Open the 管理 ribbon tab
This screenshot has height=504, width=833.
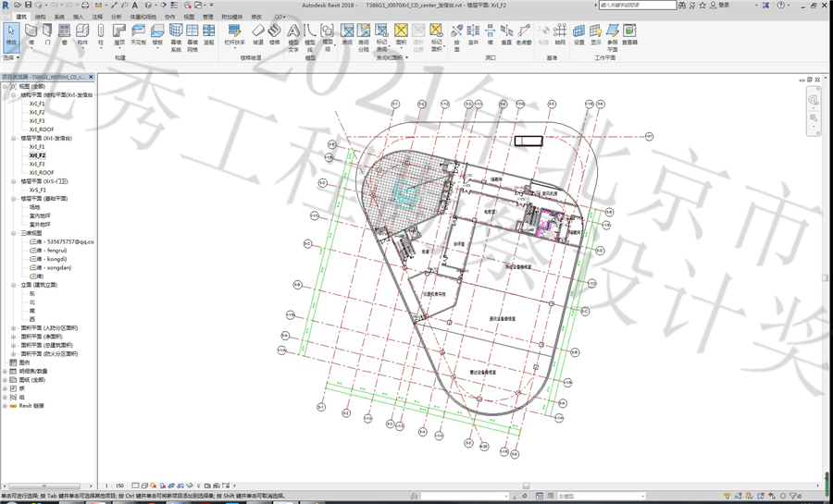coord(207,17)
